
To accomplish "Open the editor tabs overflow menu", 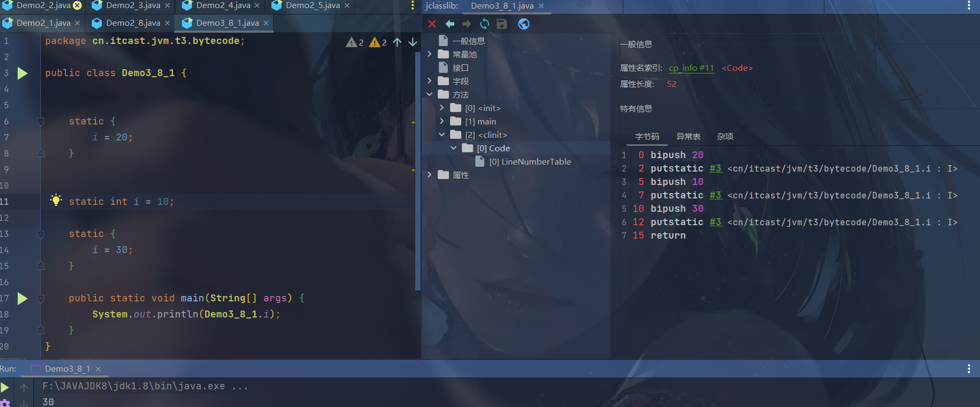I will (x=412, y=5).
